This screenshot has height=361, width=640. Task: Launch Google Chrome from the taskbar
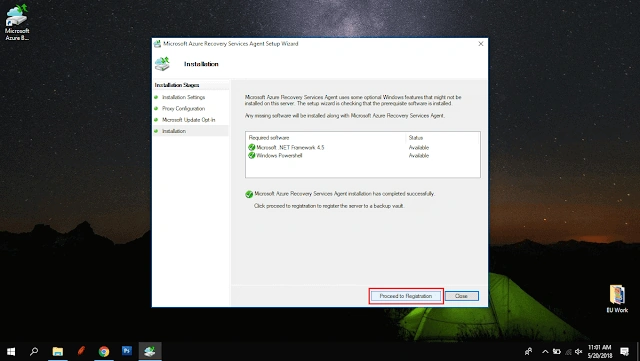tap(104, 351)
